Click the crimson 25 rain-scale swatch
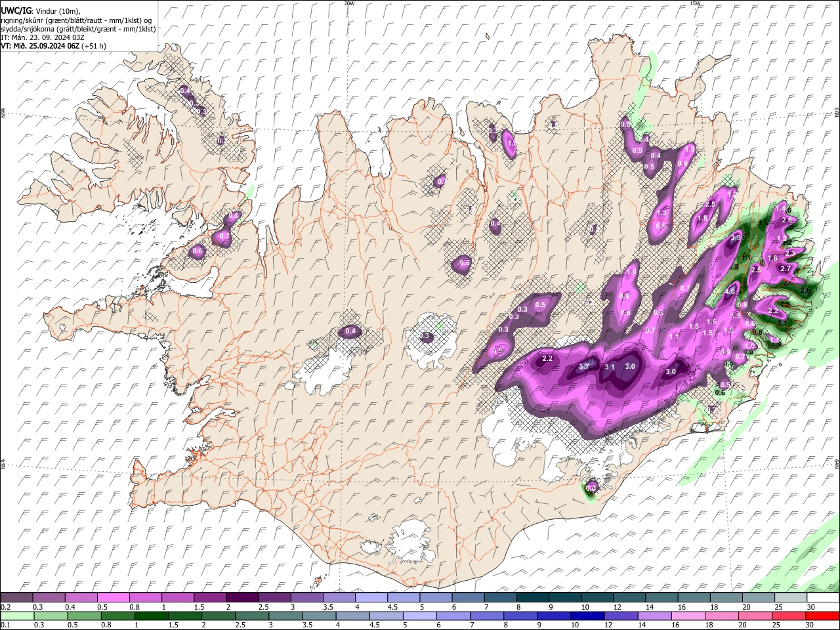Viewport: 840px width, 630px height. (788, 616)
